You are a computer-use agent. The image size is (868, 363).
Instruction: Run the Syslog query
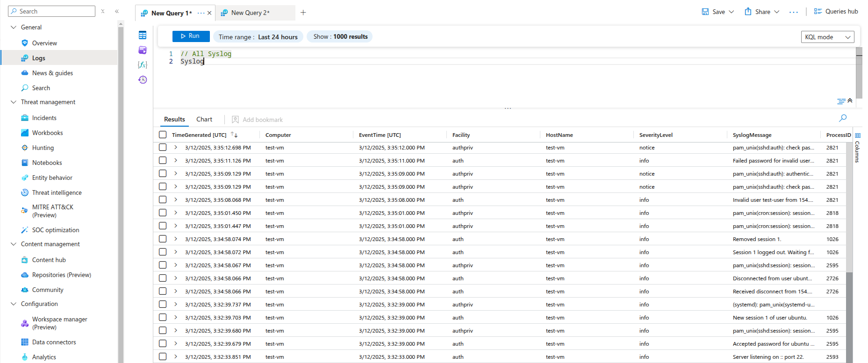coord(191,36)
